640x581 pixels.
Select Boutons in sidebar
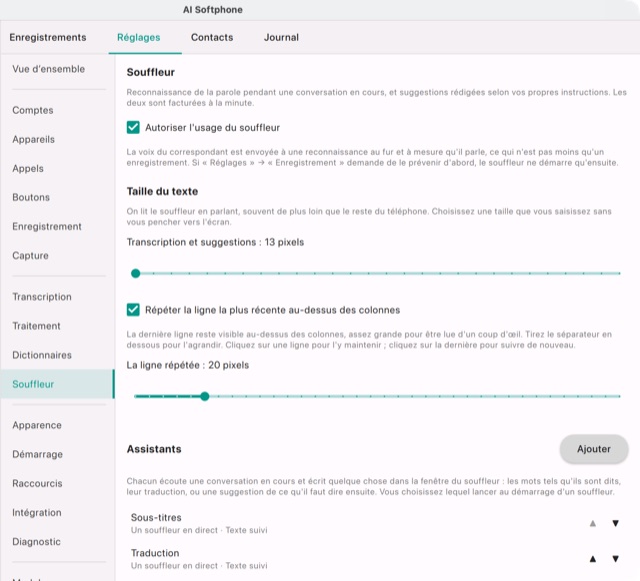57,197
